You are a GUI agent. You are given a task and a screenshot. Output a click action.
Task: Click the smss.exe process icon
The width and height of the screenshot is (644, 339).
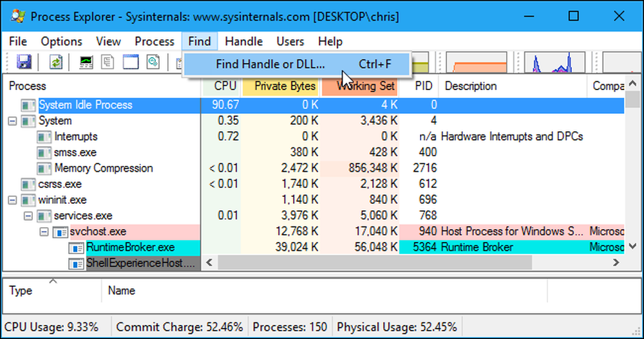pyautogui.click(x=44, y=152)
